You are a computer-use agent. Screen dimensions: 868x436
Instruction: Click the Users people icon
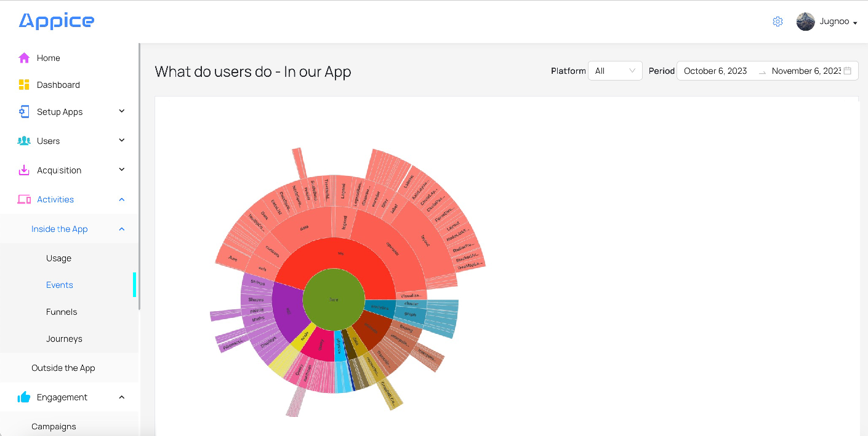(24, 141)
